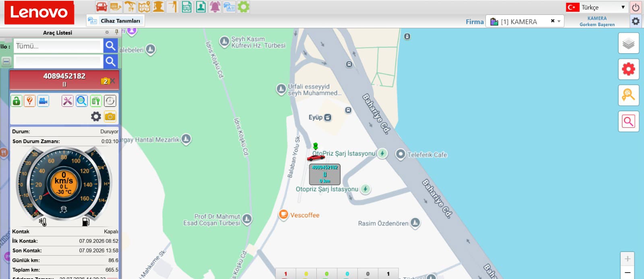
Task: Click the Durum status row
Action: 65,131
